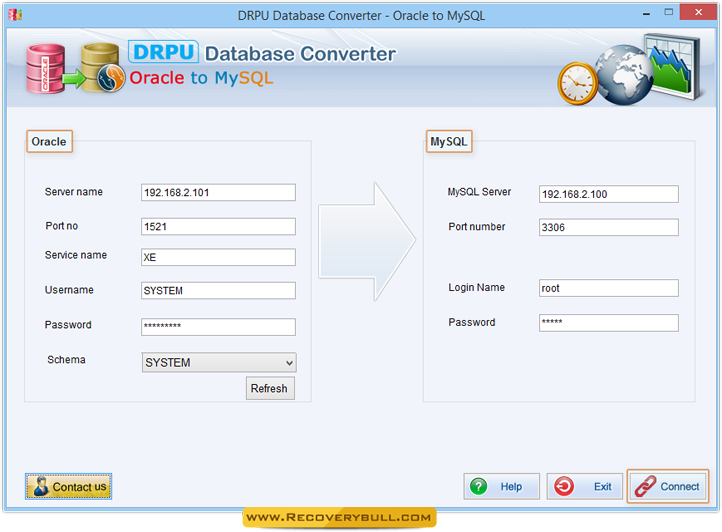Screen dimensions: 722x532
Task: Click the person icon on Contact us
Action: click(x=41, y=486)
